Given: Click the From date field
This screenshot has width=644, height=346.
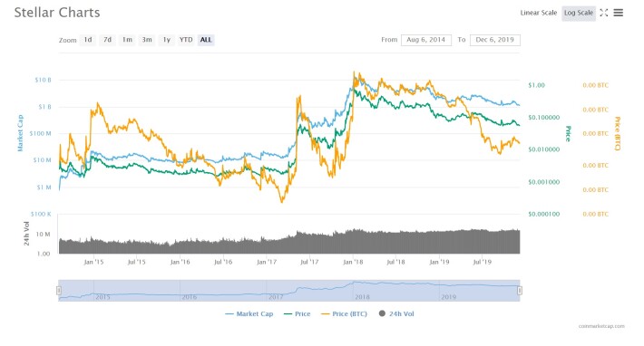Looking at the screenshot, I should (426, 40).
